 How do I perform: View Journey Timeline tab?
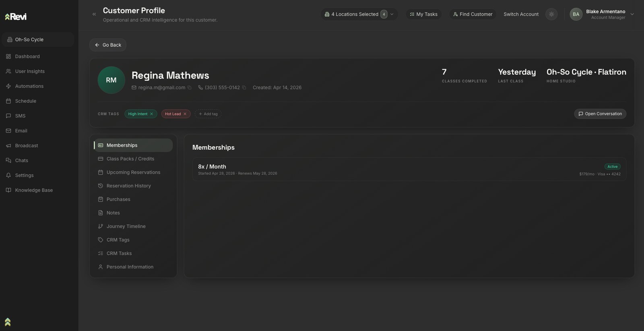(x=133, y=226)
